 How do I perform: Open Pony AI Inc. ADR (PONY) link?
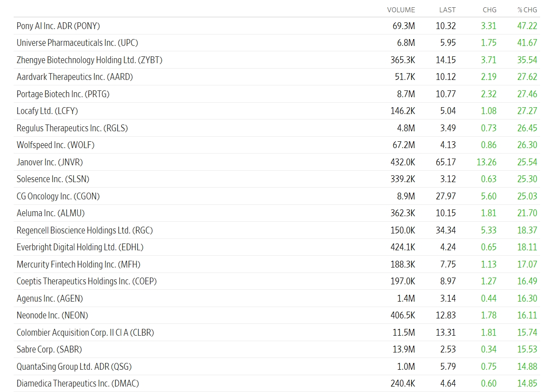coord(58,26)
